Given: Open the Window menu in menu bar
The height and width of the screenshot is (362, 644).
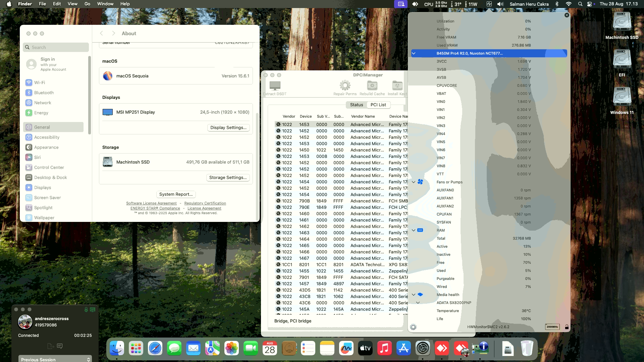Looking at the screenshot, I should click(x=105, y=4).
